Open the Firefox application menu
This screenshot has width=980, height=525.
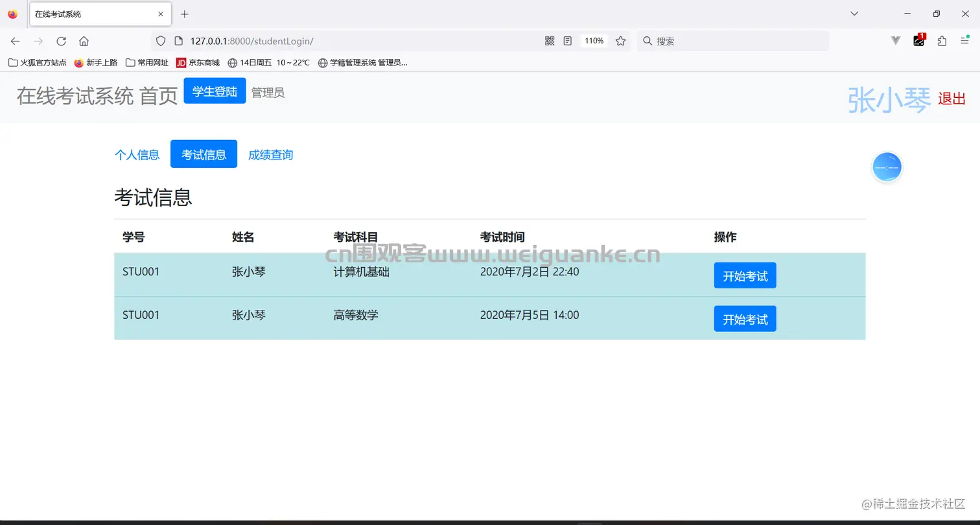964,41
